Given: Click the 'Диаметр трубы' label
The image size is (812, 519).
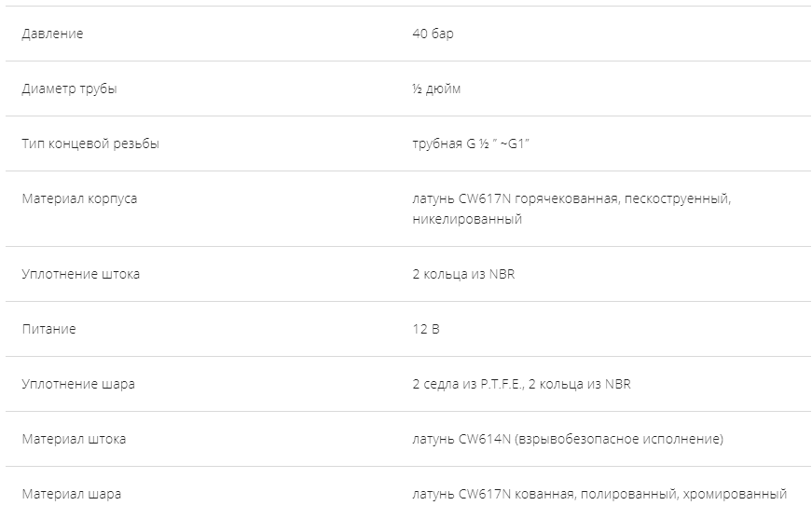Looking at the screenshot, I should 69,89.
